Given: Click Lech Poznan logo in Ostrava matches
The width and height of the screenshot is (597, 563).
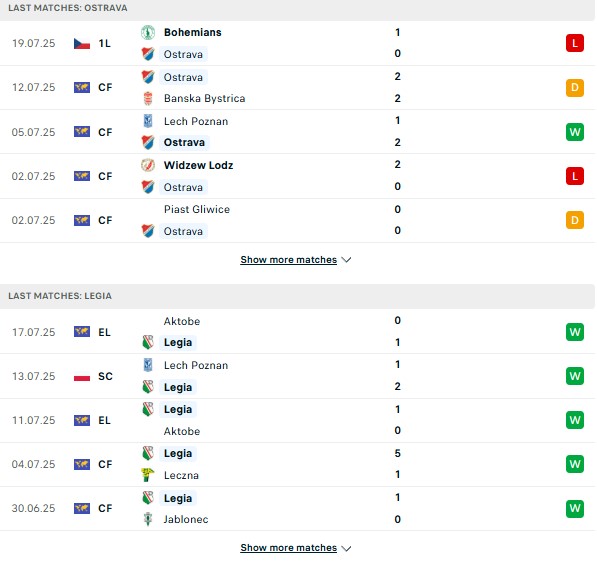Looking at the screenshot, I should click(x=148, y=121).
